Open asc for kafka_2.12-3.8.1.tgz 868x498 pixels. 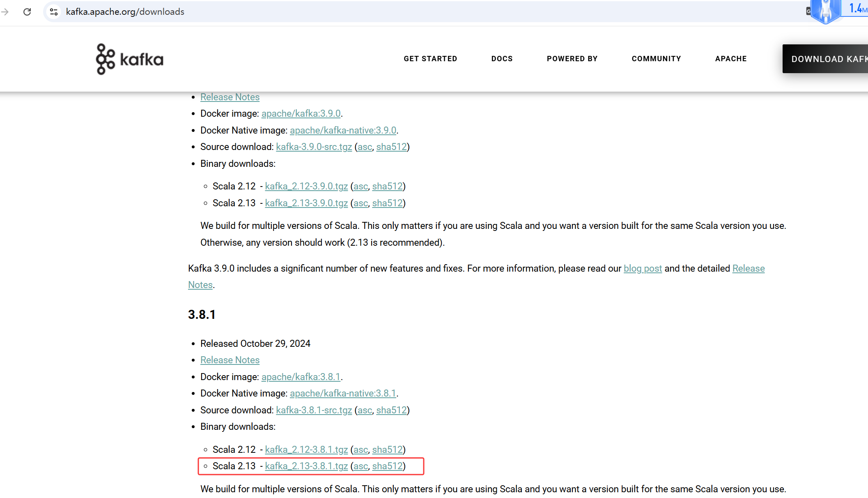pyautogui.click(x=361, y=450)
